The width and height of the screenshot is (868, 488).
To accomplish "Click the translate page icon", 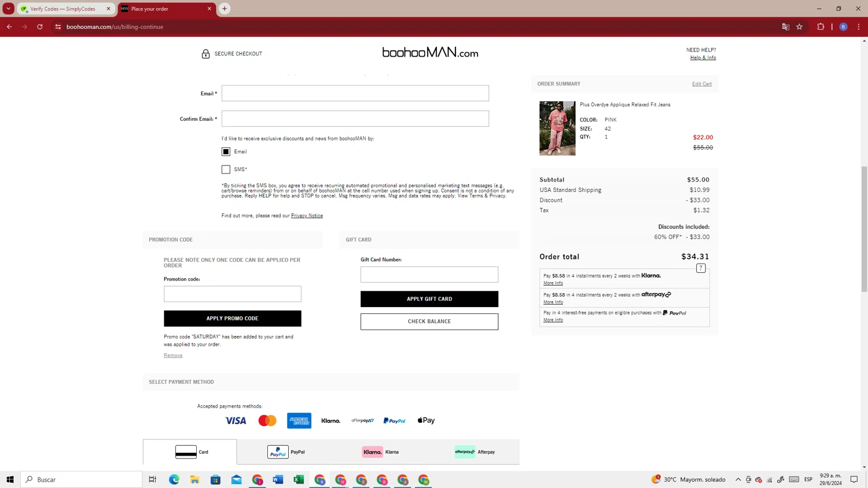I will (785, 27).
